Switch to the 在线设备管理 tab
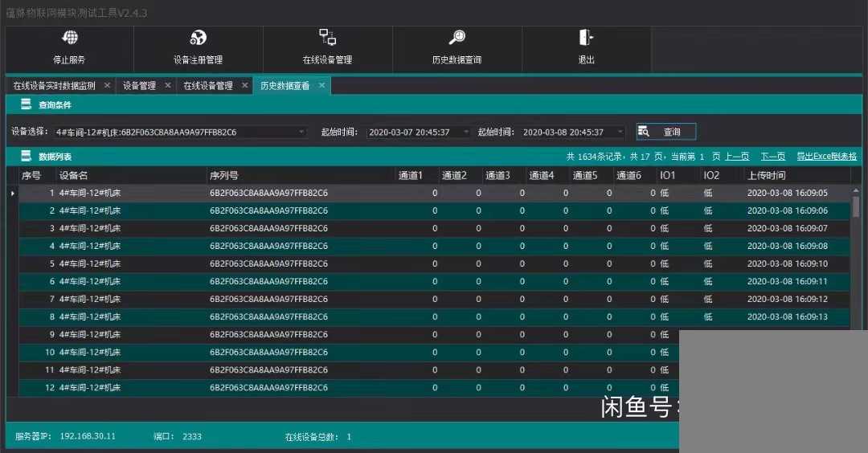Viewport: 868px width, 453px height. 208,86
